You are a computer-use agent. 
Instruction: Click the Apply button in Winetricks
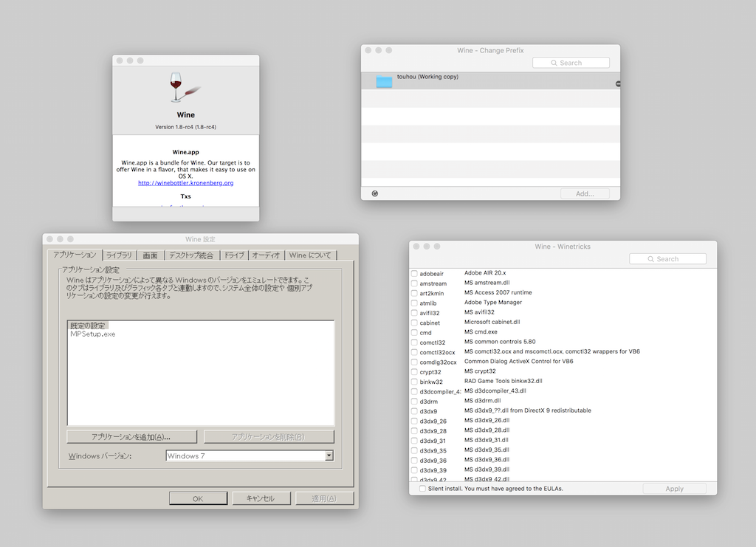pyautogui.click(x=675, y=489)
